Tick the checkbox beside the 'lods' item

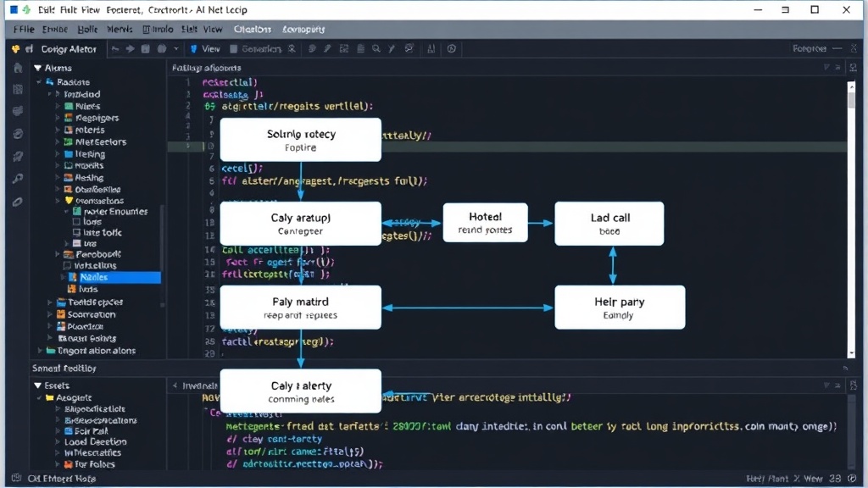click(77, 221)
